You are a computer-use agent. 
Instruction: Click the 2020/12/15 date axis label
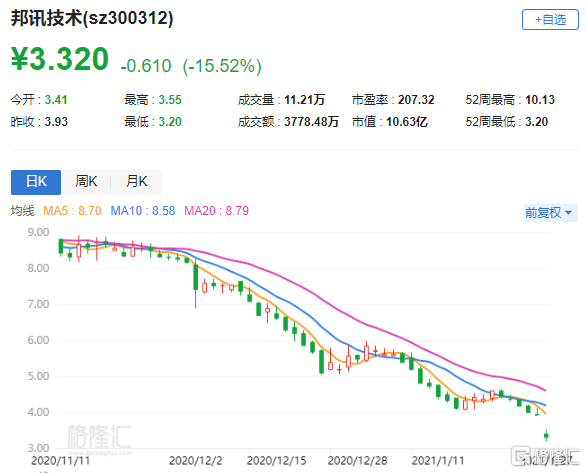click(x=276, y=460)
